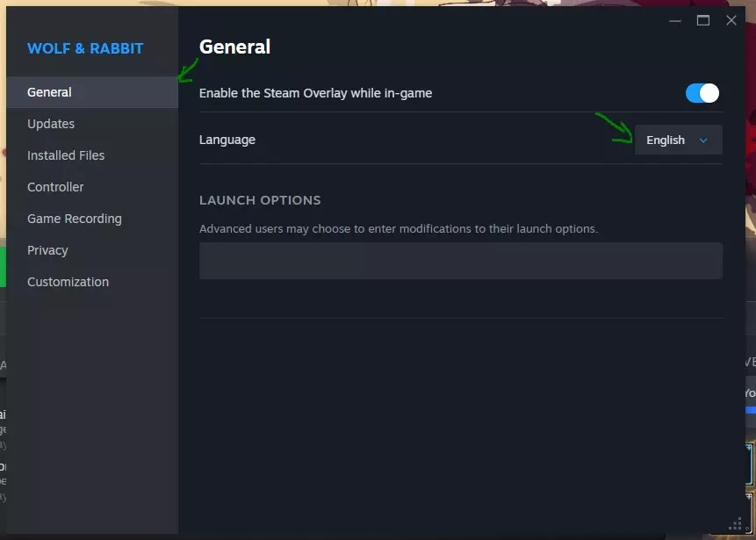This screenshot has height=540, width=756.
Task: Close the properties window
Action: pos(731,20)
